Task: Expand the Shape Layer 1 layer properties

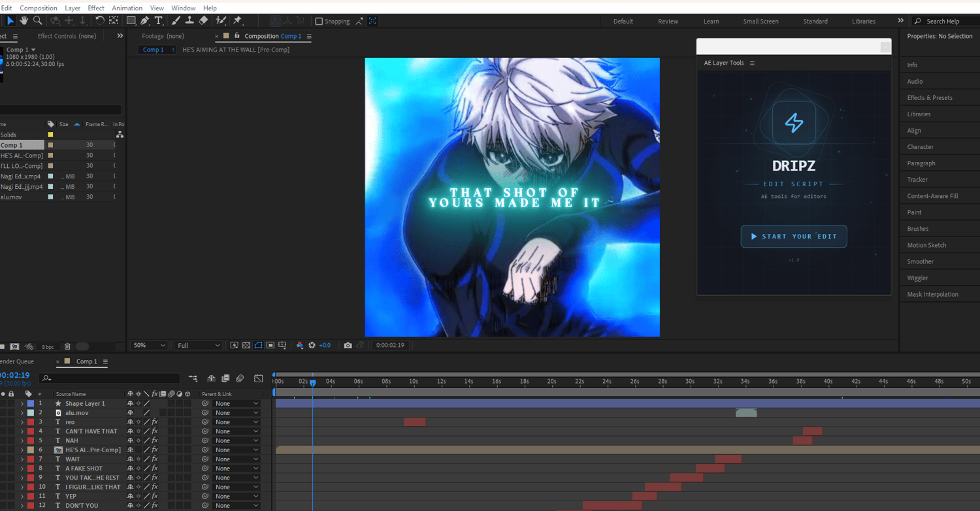Action: 22,404
